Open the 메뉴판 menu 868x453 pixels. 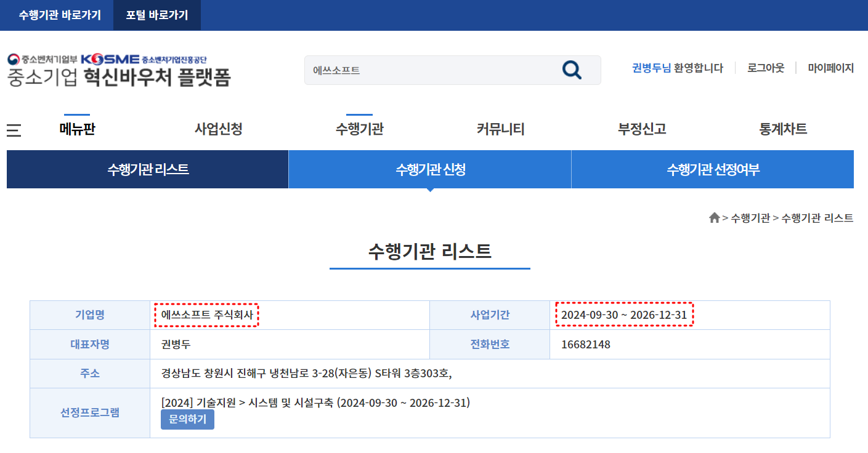click(77, 129)
